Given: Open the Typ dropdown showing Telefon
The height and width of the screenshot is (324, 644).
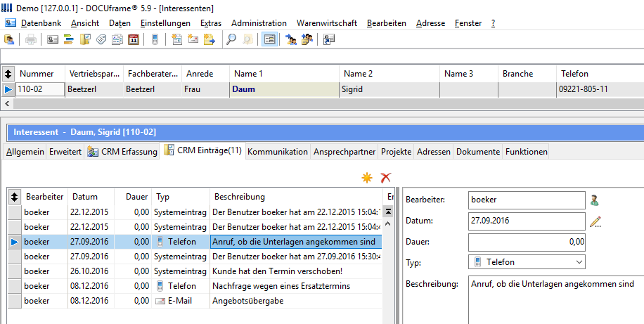Looking at the screenshot, I should [527, 262].
